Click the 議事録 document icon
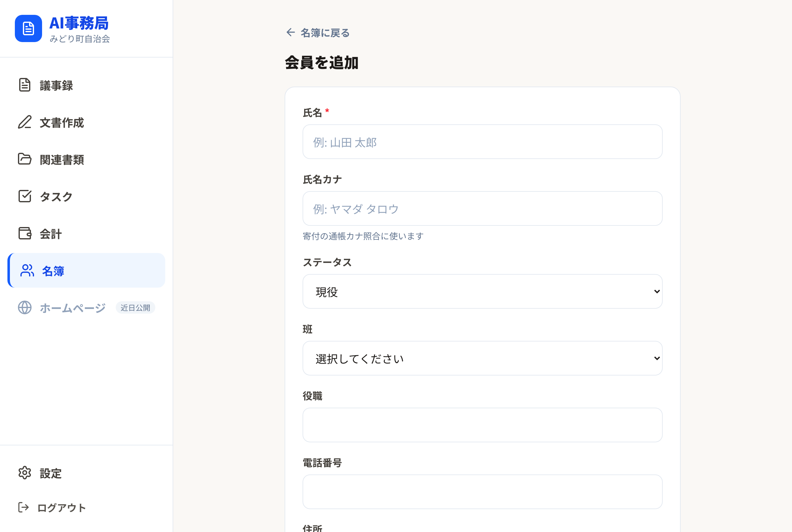Viewport: 792px width, 532px height. pyautogui.click(x=25, y=85)
